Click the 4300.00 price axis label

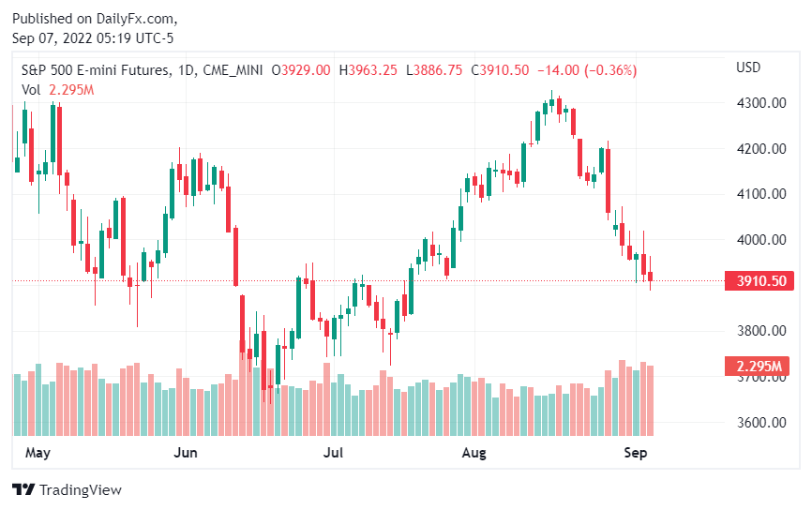[759, 103]
